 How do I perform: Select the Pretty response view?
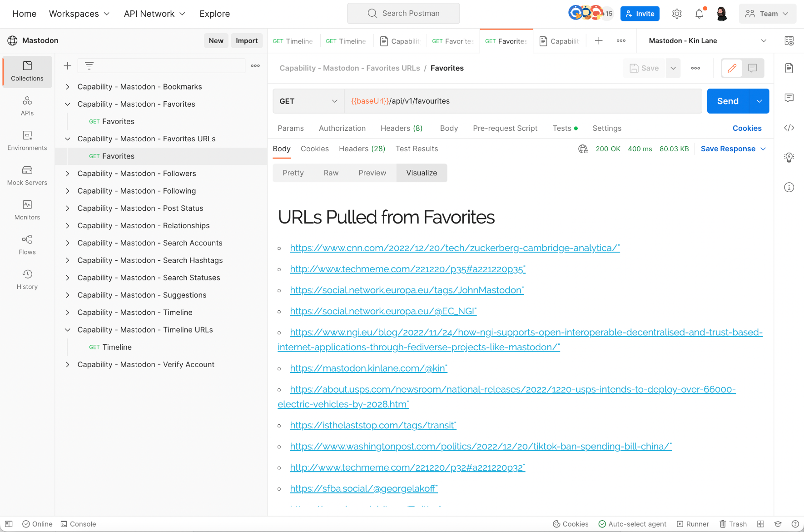point(293,173)
